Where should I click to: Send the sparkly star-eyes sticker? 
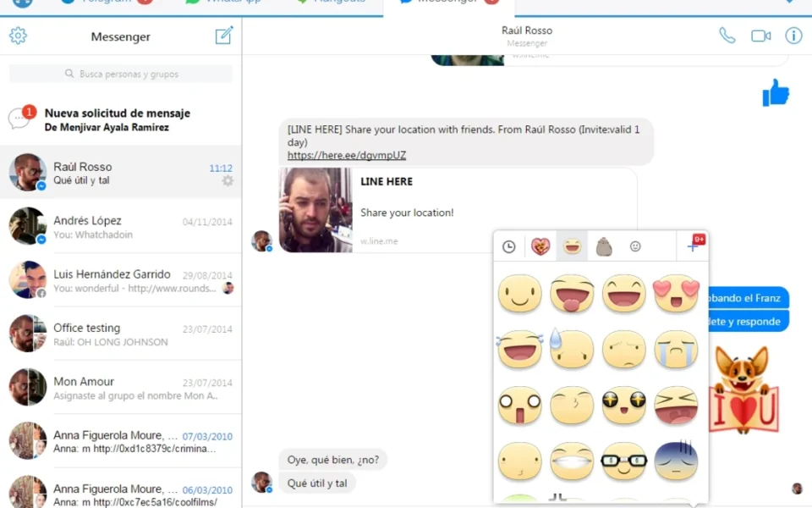tap(624, 405)
